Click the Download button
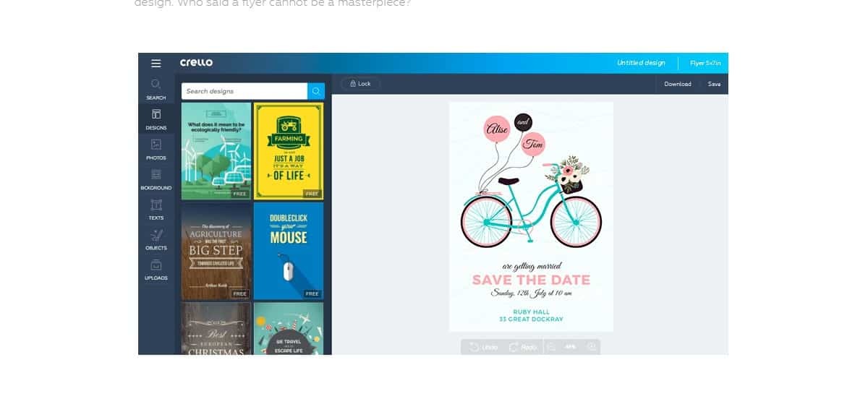Viewport: 868px width, 399px height. [x=678, y=84]
